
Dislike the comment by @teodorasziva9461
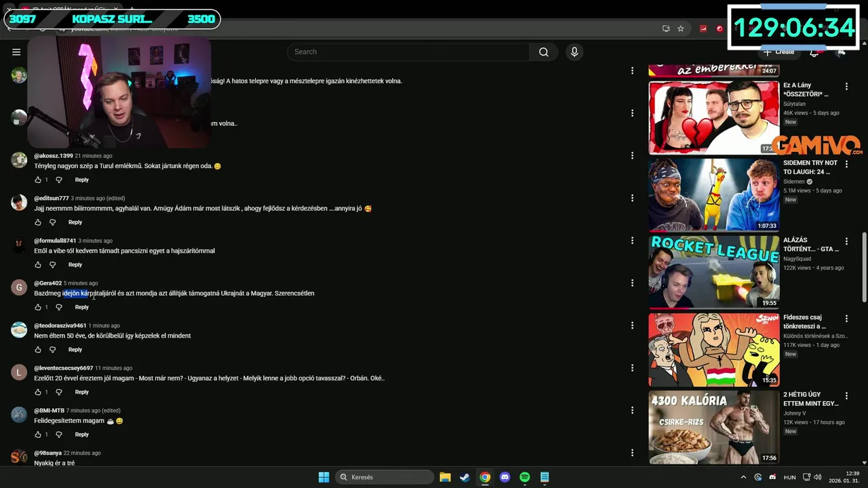[52, 350]
